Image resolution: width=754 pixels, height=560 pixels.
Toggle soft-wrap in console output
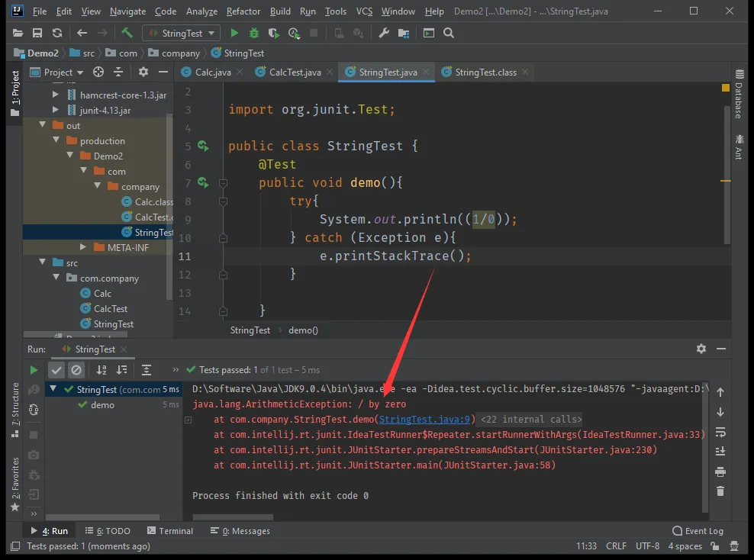[x=720, y=432]
